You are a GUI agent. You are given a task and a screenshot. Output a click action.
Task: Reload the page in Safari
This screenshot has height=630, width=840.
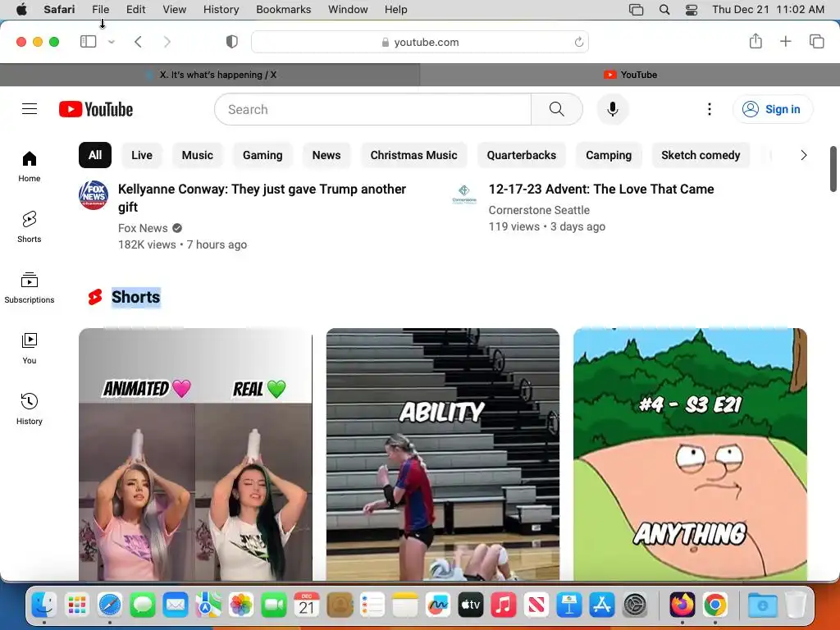click(x=578, y=42)
